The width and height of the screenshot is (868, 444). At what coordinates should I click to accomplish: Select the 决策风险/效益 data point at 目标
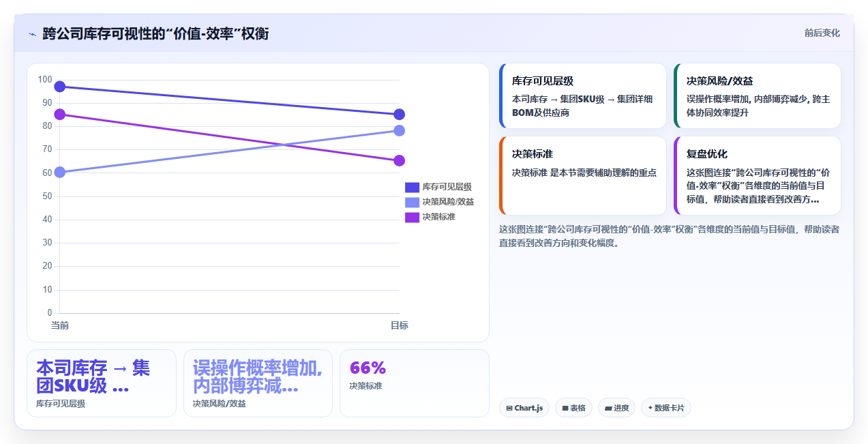[400, 131]
